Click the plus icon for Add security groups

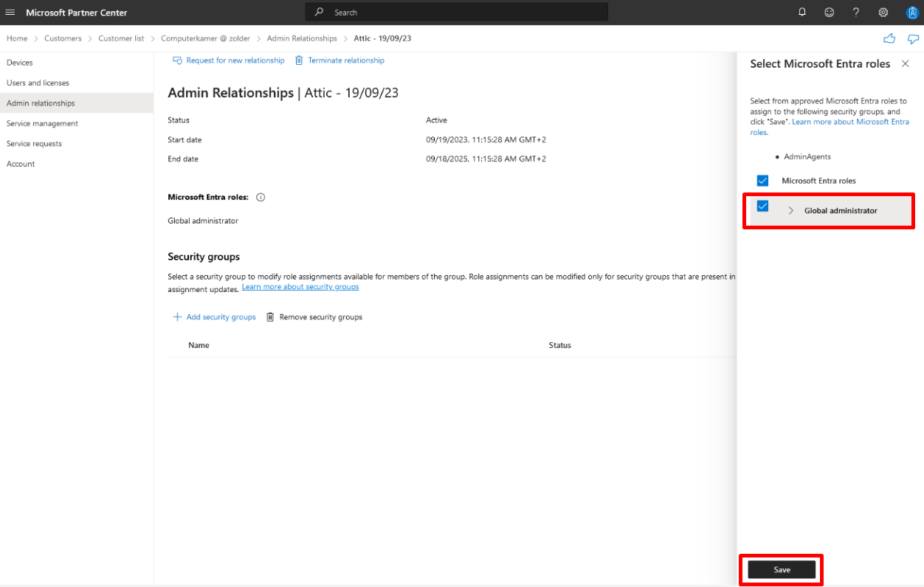coord(177,317)
